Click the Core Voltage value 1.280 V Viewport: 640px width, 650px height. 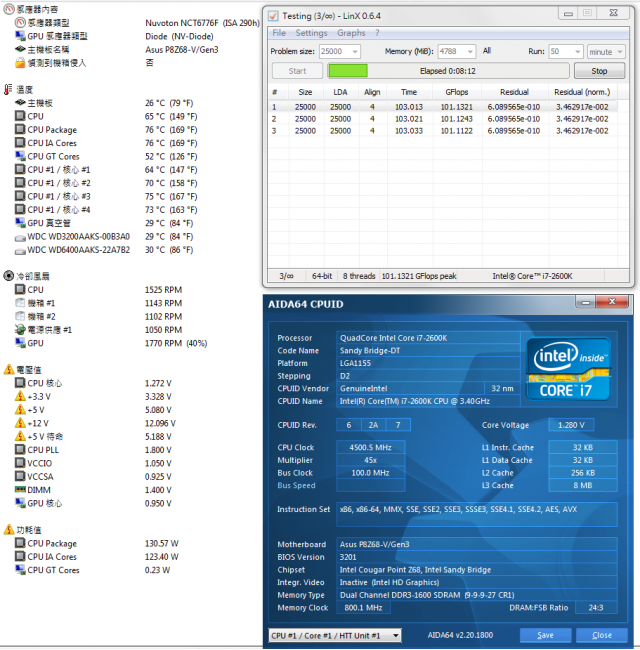pos(571,425)
